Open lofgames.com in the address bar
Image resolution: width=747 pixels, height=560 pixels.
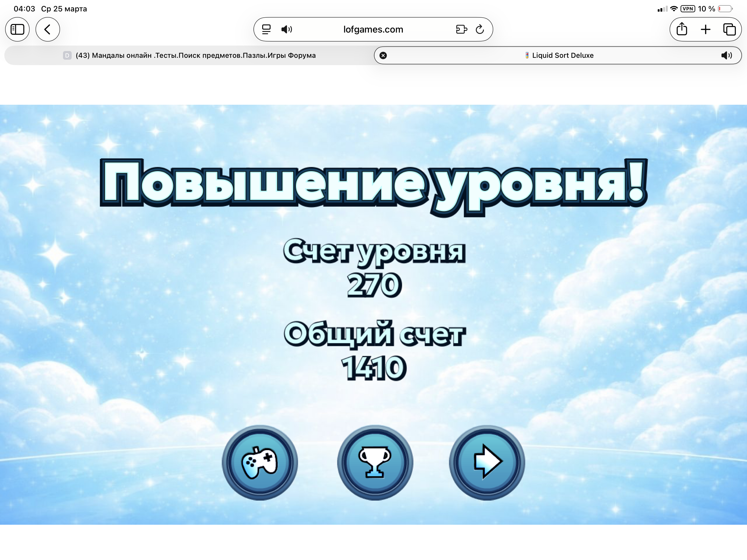coord(372,29)
